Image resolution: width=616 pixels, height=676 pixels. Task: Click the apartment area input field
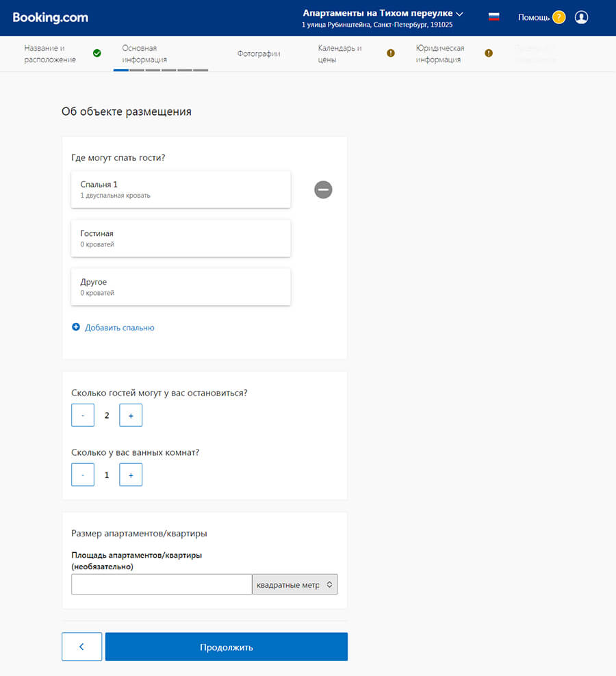[162, 584]
